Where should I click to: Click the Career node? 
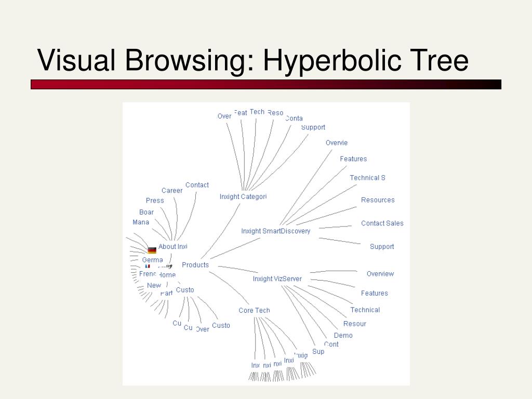point(172,191)
